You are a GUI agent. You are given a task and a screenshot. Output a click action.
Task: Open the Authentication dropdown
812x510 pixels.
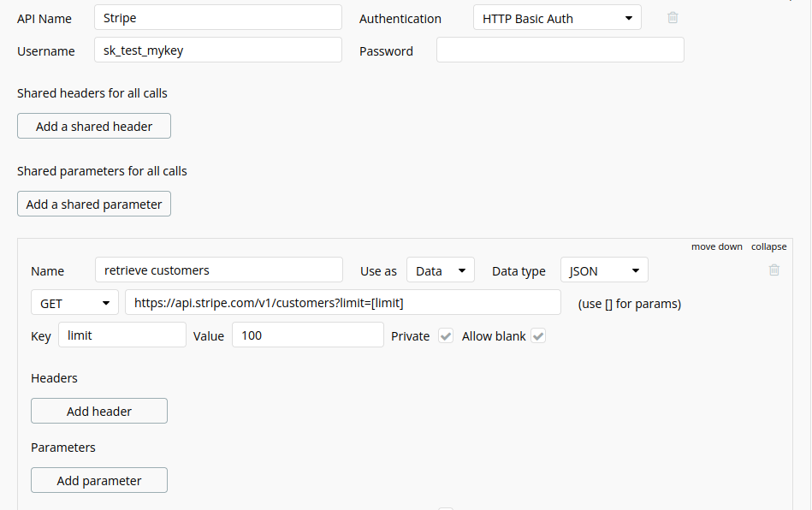[557, 18]
